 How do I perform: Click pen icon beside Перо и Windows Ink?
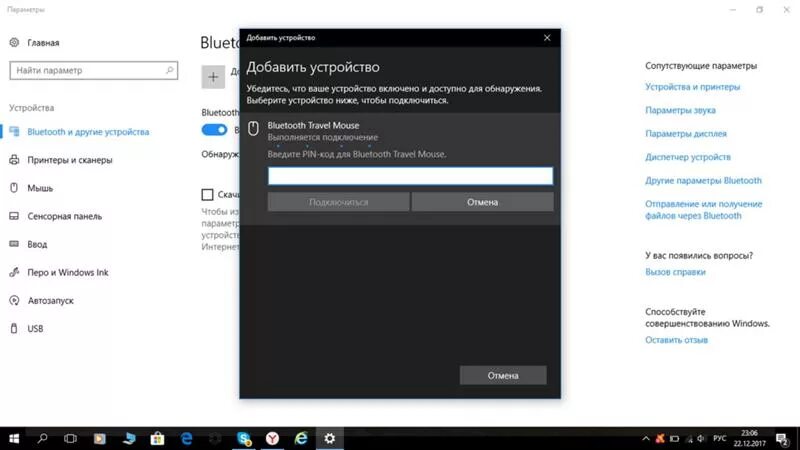coord(14,272)
